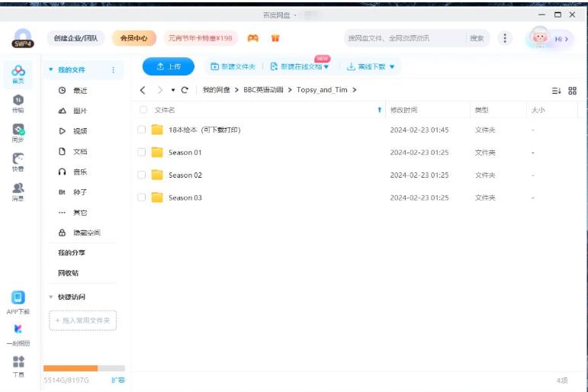This screenshot has width=588, height=392.
Task: Open the 传输 transfer panel icon
Action: click(x=18, y=103)
